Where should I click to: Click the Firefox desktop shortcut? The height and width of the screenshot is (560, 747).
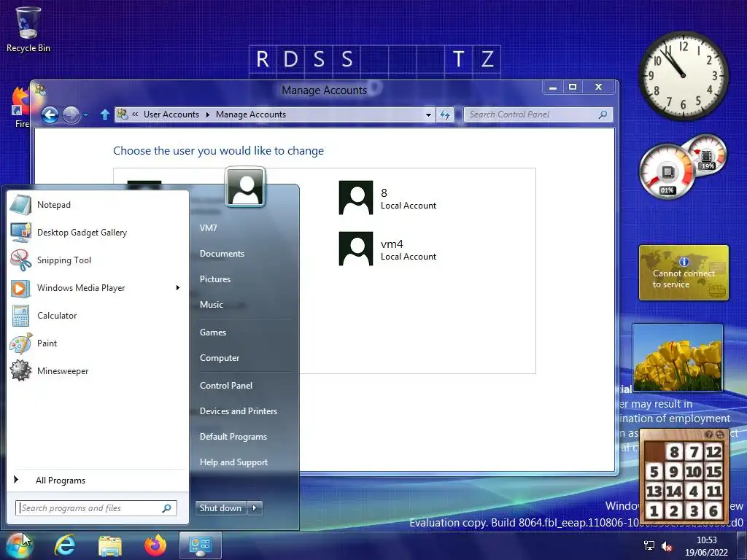tap(20, 108)
